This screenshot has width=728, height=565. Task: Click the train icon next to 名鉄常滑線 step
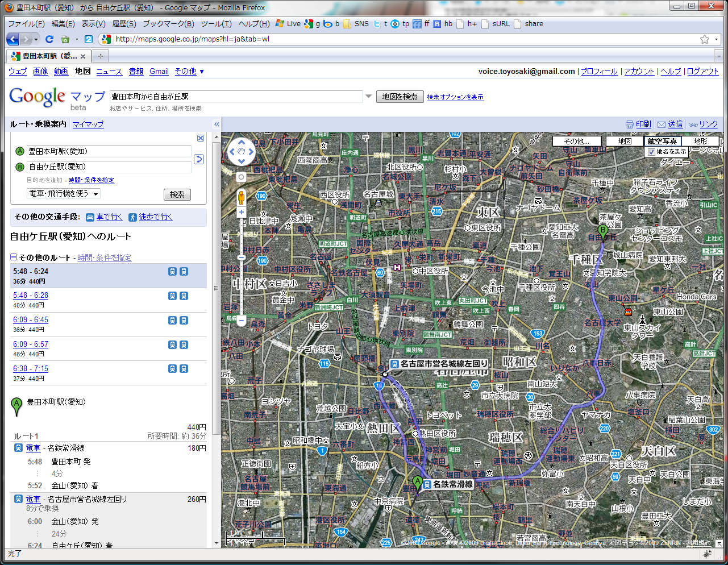[18, 448]
